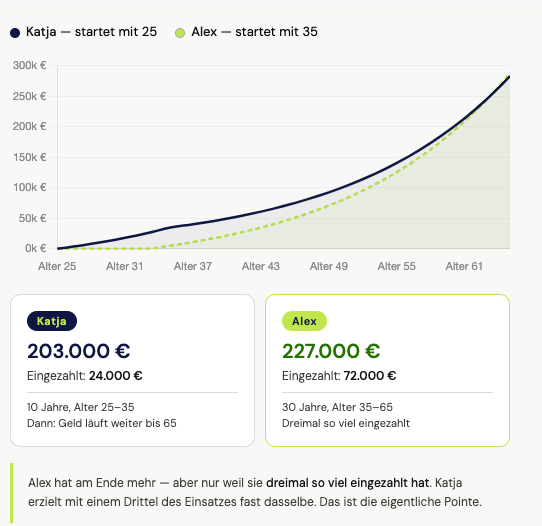This screenshot has height=526, width=542.
Task: Click bold 'dreimal so viel eingezahlt hat' text
Action: pos(347,483)
